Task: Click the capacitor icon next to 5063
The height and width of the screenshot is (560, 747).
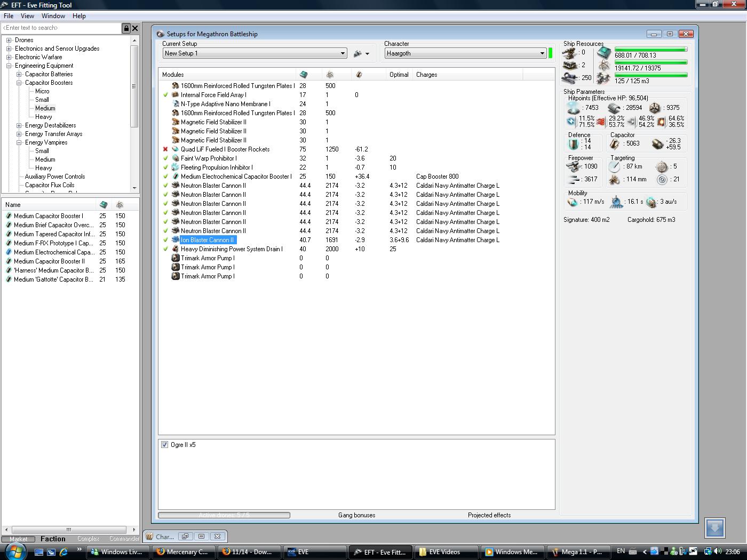Action: [x=615, y=143]
